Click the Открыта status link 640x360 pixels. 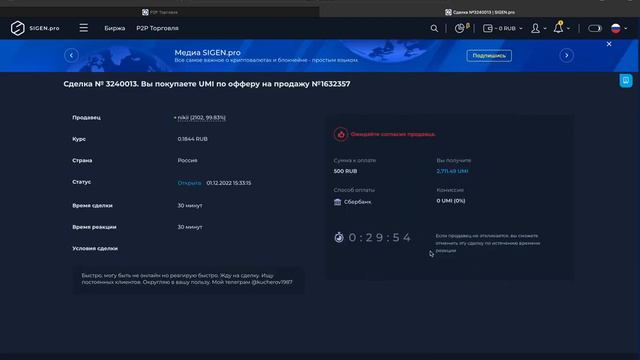point(189,183)
